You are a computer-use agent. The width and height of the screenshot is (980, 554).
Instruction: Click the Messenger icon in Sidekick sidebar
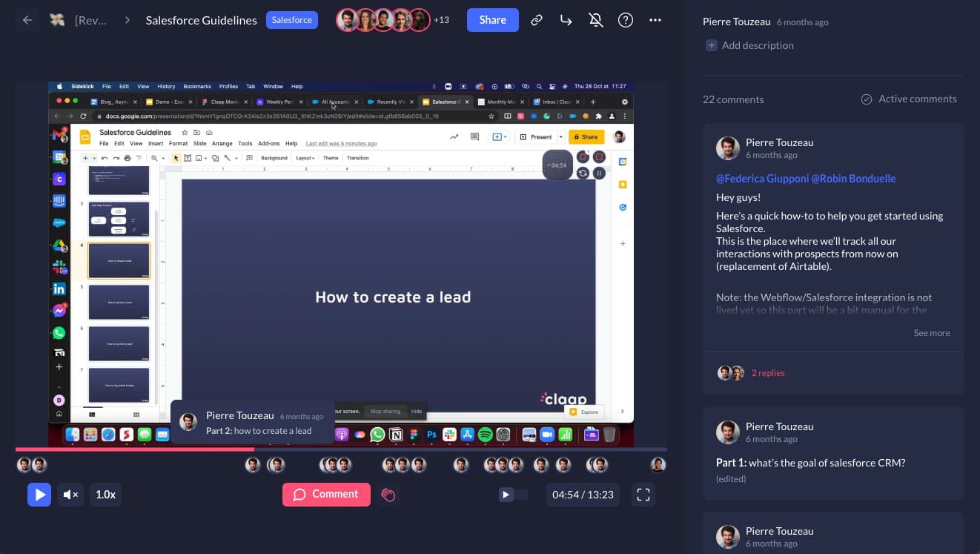click(59, 311)
